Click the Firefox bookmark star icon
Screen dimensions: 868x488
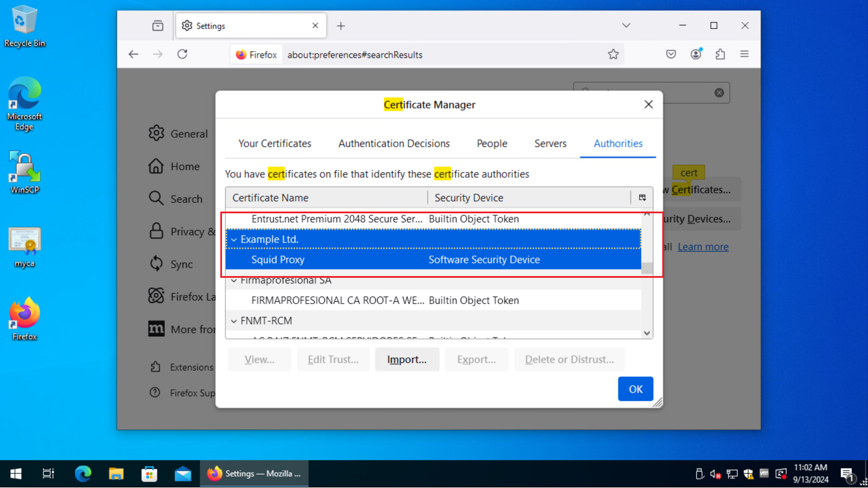(613, 54)
